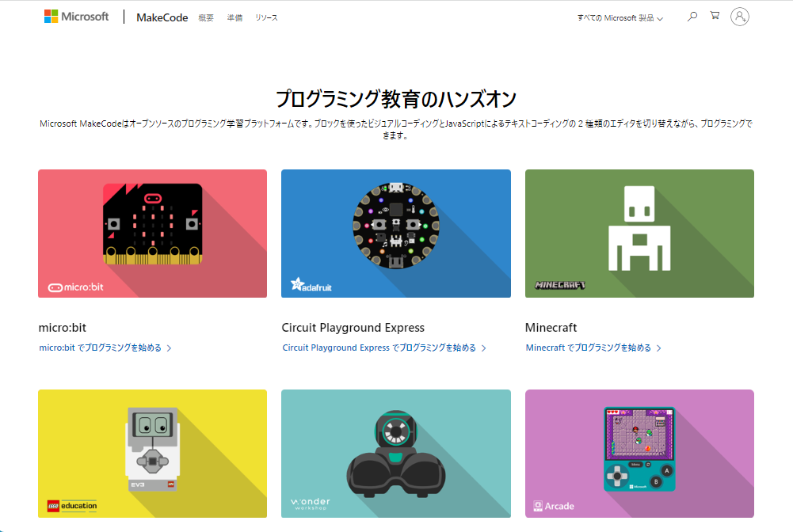Click the LEGO education logo
The image size is (793, 532).
72,506
